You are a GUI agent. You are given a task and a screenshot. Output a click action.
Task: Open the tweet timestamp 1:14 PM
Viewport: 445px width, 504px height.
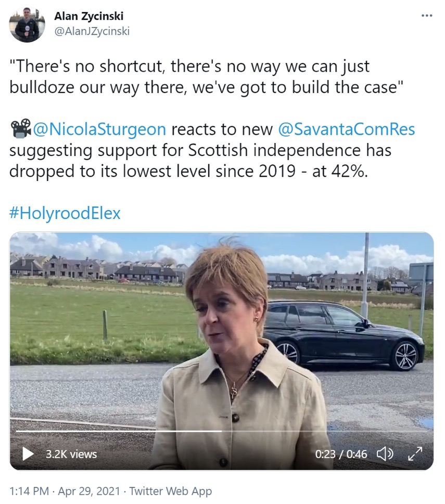click(29, 490)
